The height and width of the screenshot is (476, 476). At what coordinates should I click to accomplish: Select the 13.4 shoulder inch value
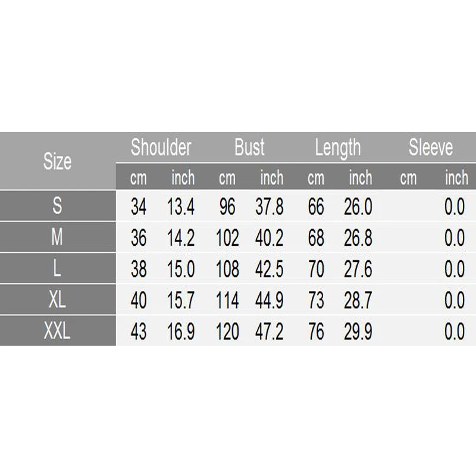180,207
